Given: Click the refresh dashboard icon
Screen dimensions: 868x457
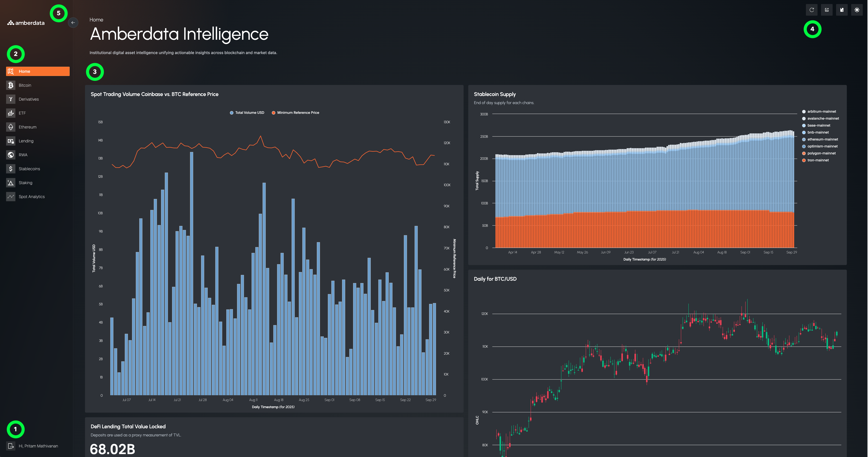Looking at the screenshot, I should point(811,10).
